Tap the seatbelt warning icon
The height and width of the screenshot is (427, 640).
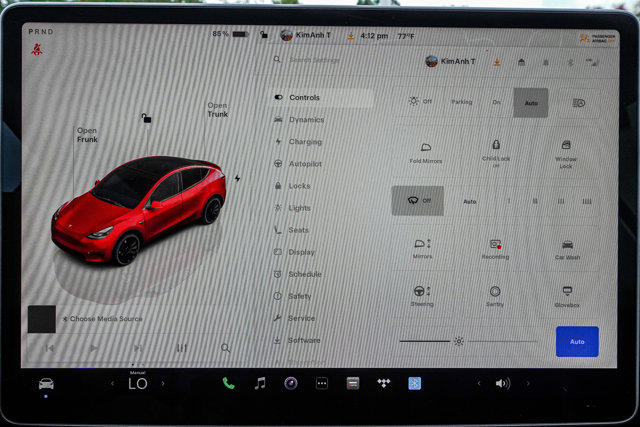(x=37, y=49)
